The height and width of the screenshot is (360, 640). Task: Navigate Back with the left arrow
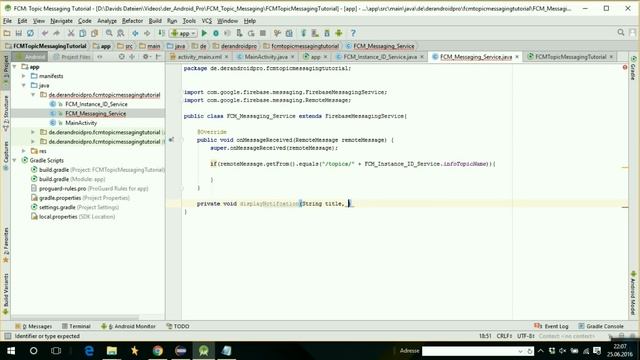135,33
